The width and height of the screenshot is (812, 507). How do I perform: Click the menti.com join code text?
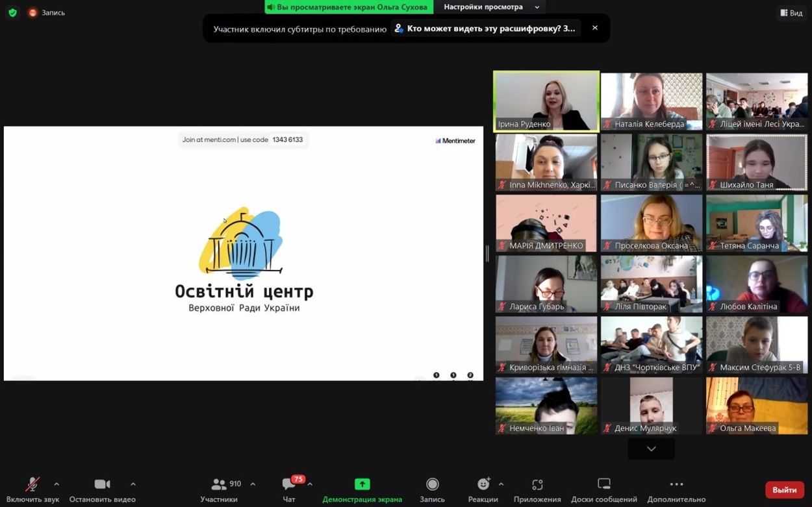(243, 140)
